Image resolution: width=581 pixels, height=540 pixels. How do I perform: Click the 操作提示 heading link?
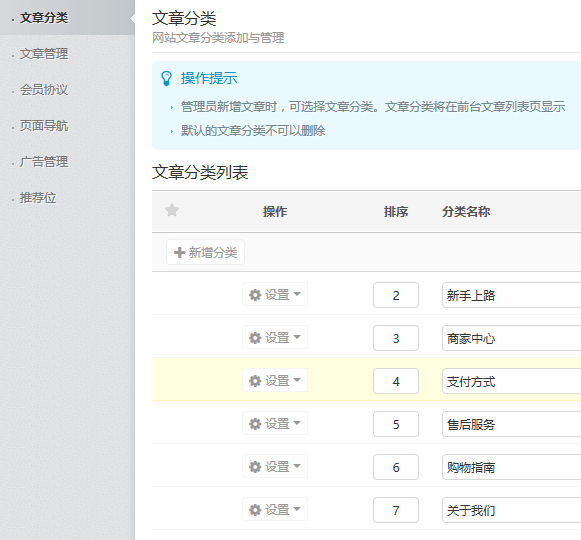tap(209, 78)
